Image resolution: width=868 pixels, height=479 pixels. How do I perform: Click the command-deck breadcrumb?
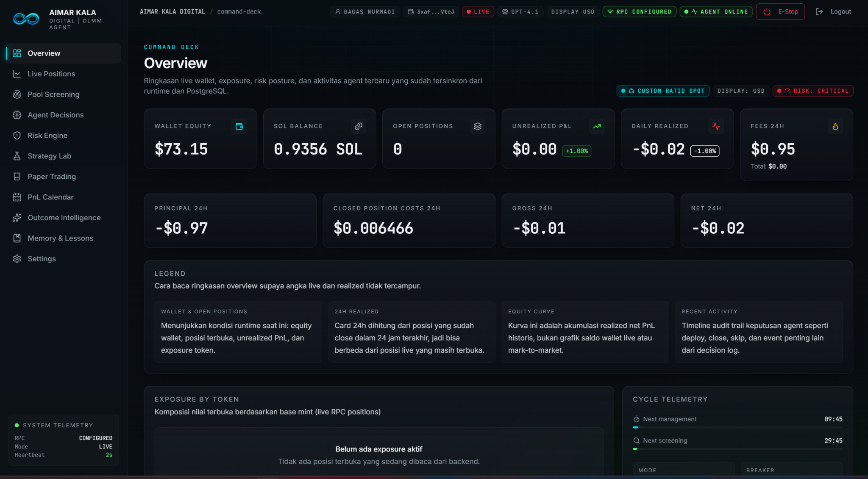239,12
